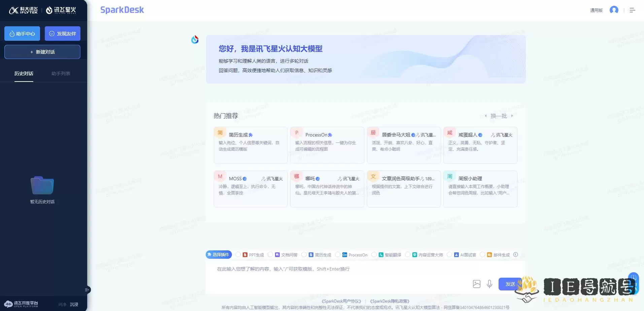Click the SparkDesk title logo
The width and height of the screenshot is (644, 311).
pos(122,10)
